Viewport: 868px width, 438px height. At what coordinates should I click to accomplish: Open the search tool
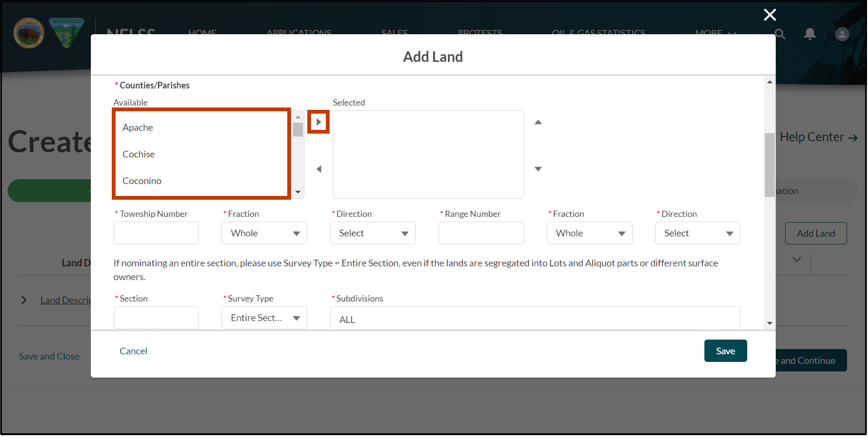(x=780, y=34)
